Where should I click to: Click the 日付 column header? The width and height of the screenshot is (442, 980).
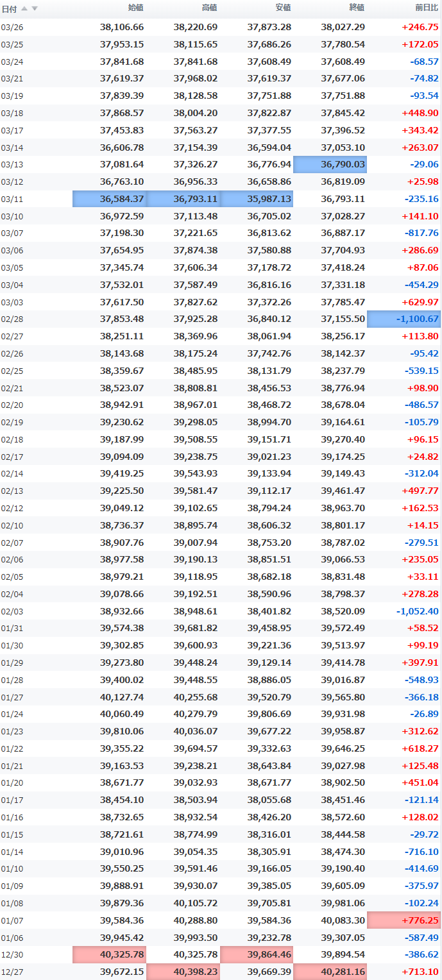click(9, 8)
